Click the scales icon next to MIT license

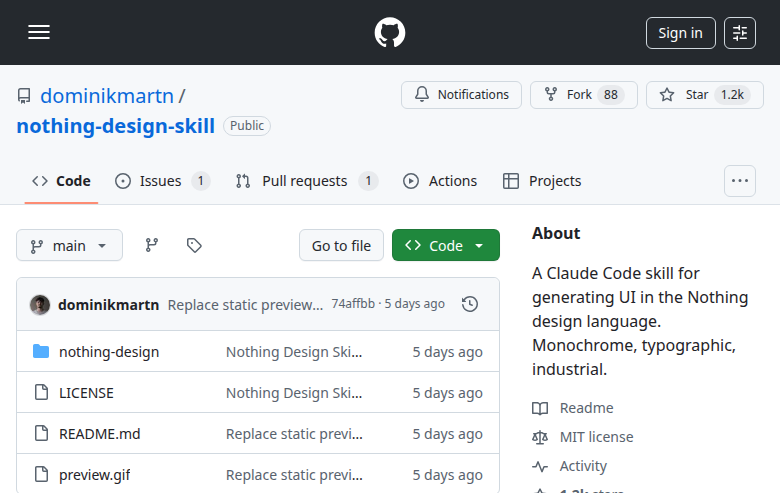tap(540, 437)
